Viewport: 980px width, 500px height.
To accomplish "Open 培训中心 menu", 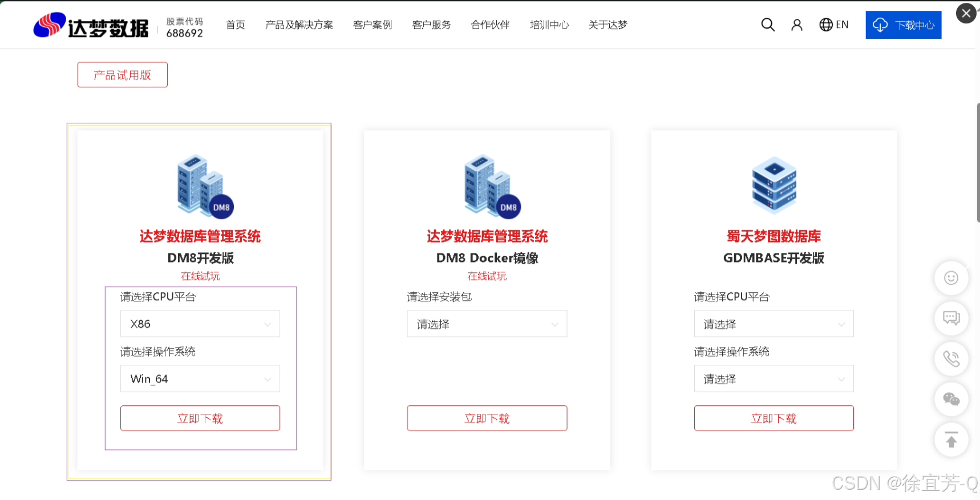I will coord(549,25).
